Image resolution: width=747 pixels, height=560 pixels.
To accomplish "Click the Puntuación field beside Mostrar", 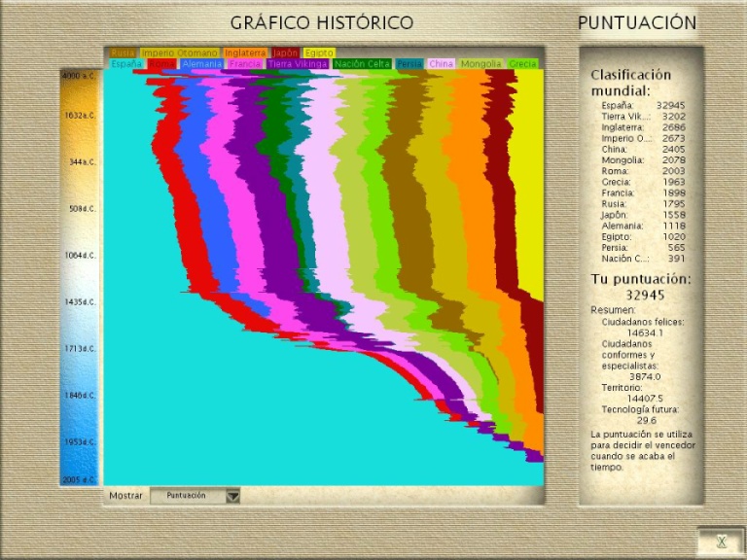I will [187, 496].
